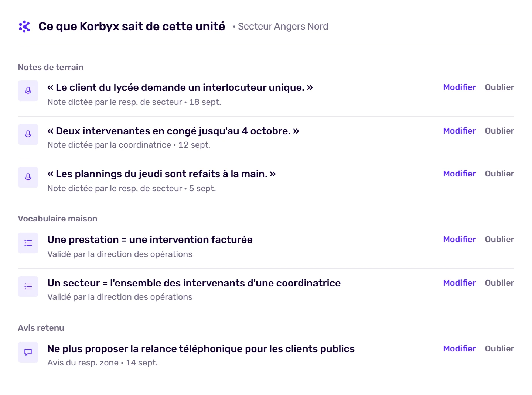Click 'Validé par la direction' under 'Un secteur'
Screen dimensions: 532x395
120,297
